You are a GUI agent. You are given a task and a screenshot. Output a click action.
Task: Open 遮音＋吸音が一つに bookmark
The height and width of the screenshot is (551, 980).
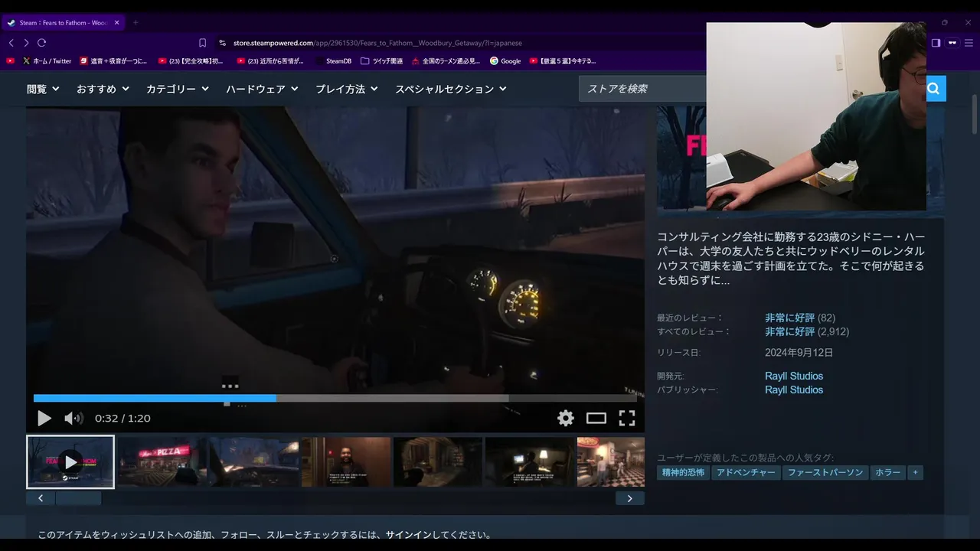[113, 60]
